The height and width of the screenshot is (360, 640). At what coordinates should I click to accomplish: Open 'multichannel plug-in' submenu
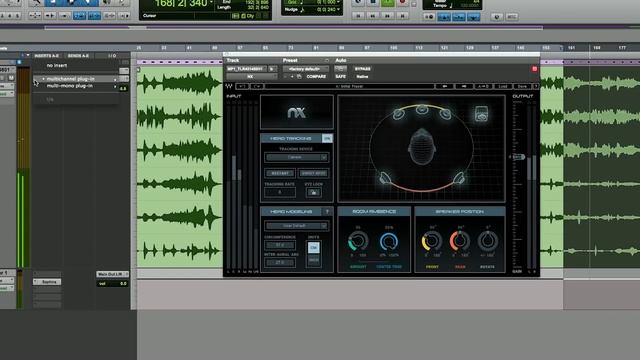tap(76, 79)
